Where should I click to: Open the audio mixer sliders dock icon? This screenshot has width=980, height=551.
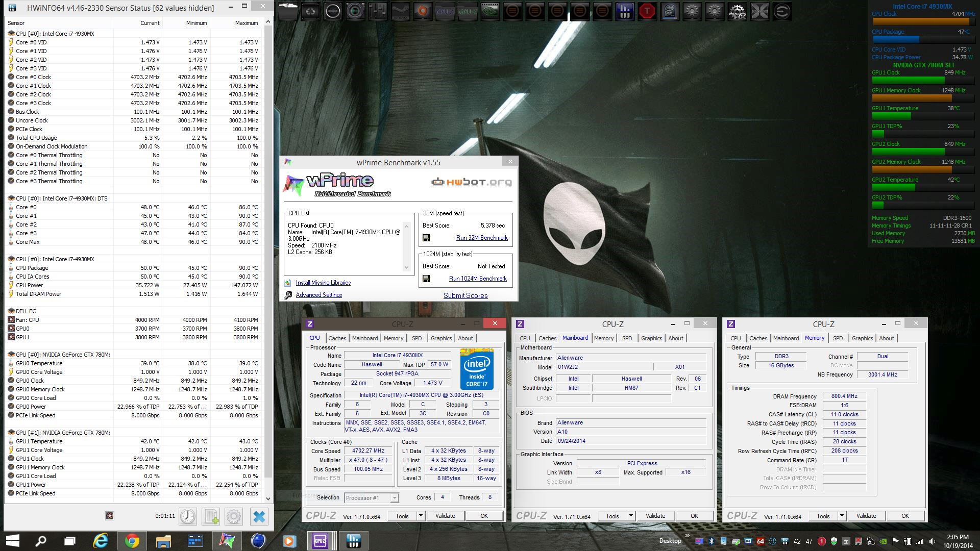point(378,11)
